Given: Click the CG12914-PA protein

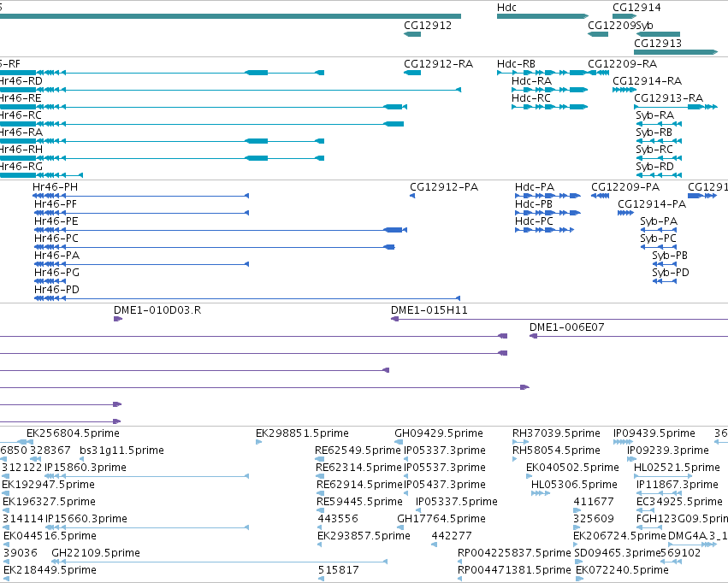Looking at the screenshot, I should click(x=625, y=213).
